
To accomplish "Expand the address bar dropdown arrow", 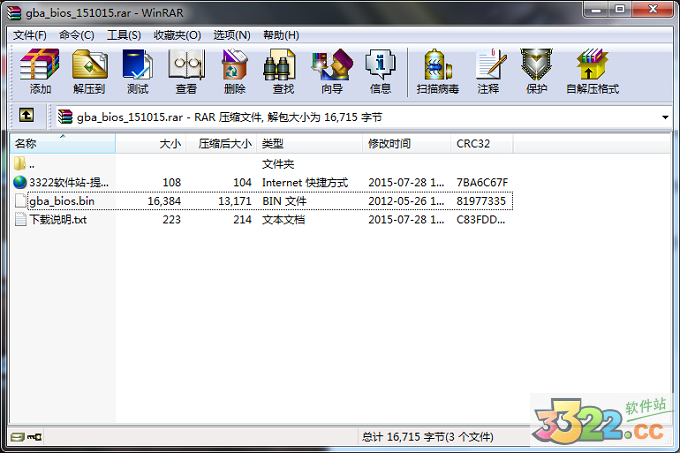I will tap(665, 117).
